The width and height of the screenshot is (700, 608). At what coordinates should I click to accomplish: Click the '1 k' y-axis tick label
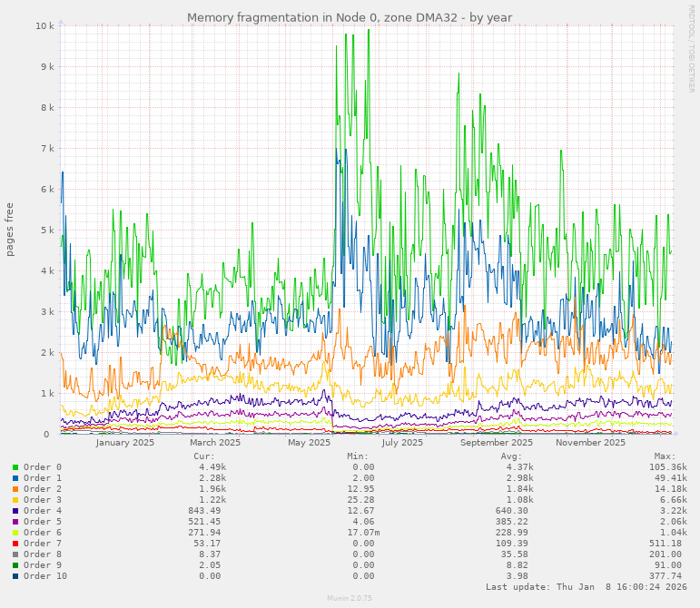coord(47,394)
